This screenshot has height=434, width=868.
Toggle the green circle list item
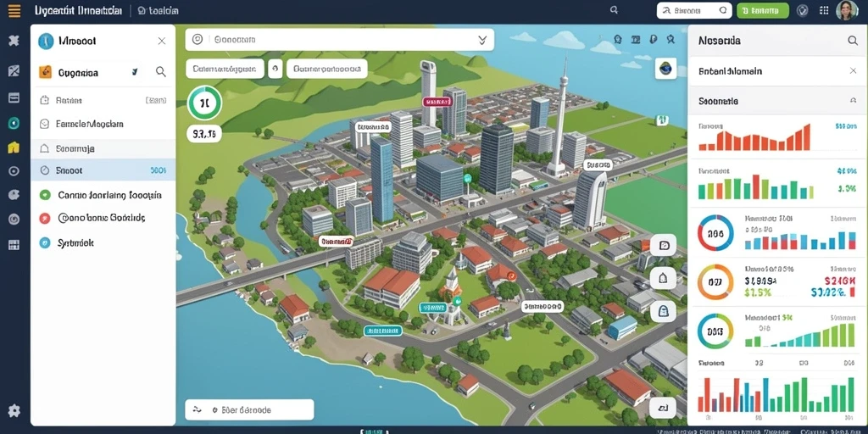[x=101, y=195]
